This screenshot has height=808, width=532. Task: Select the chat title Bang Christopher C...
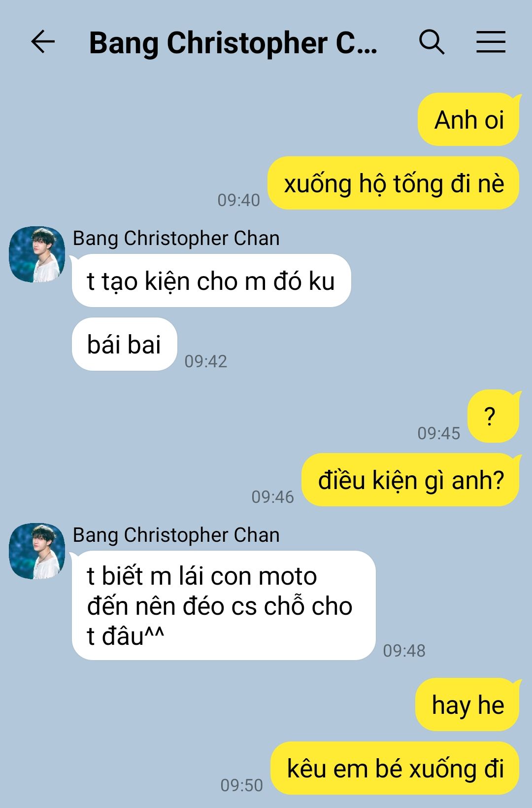click(233, 43)
